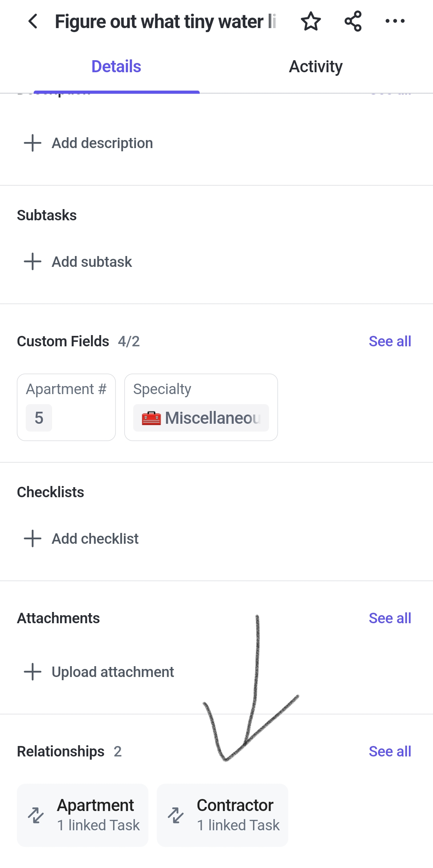Tap the plus icon beside Upload attachment
433x868 pixels.
(x=33, y=671)
